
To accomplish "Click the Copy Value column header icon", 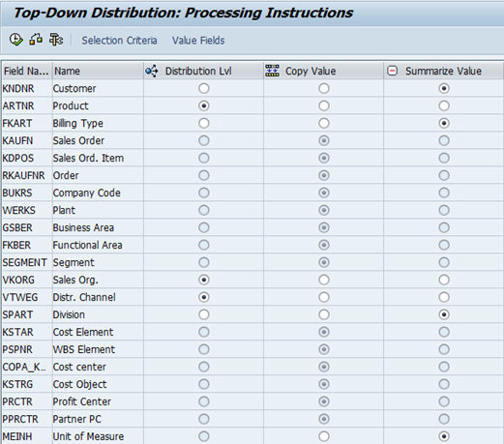I will pos(272,71).
